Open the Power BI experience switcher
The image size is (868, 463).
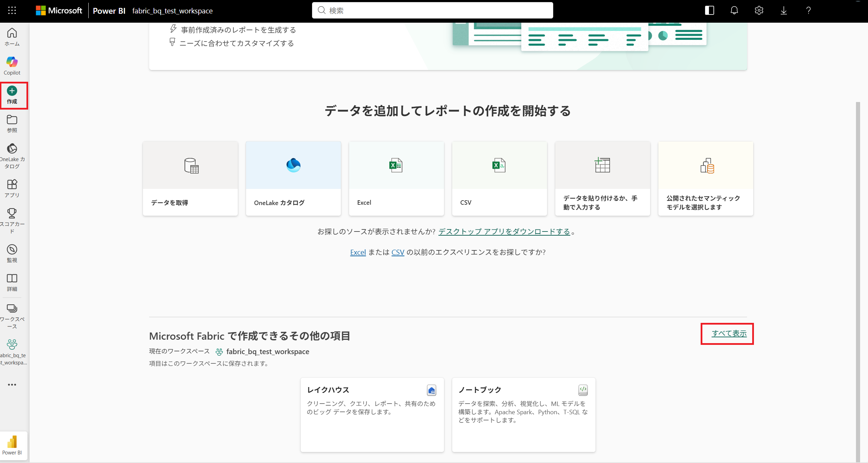(12, 445)
